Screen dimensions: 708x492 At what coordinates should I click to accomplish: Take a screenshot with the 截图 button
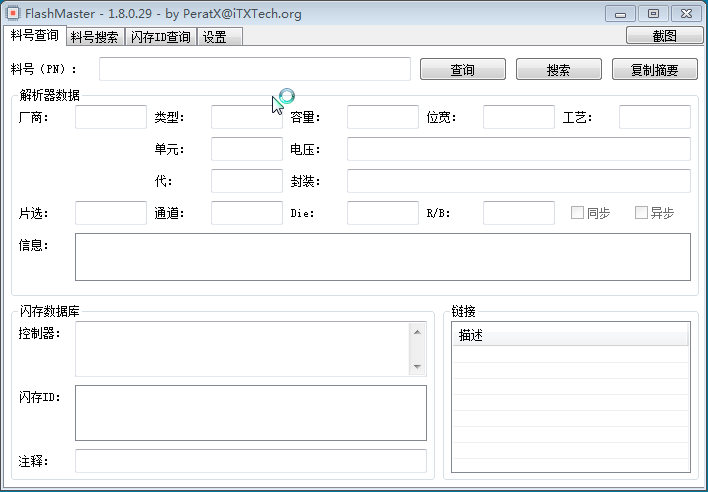tap(664, 36)
